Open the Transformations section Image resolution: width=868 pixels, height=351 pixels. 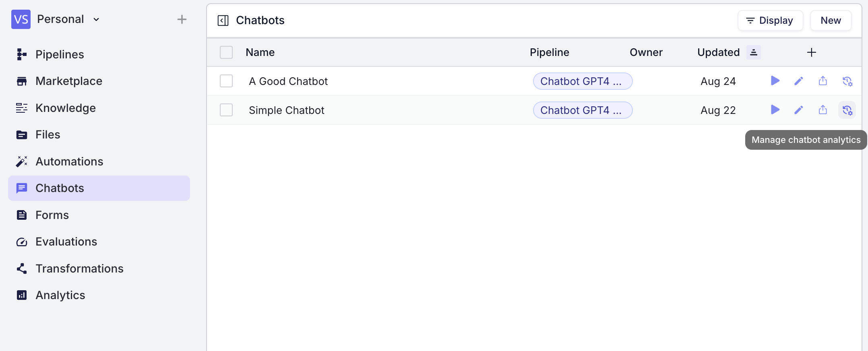(80, 268)
